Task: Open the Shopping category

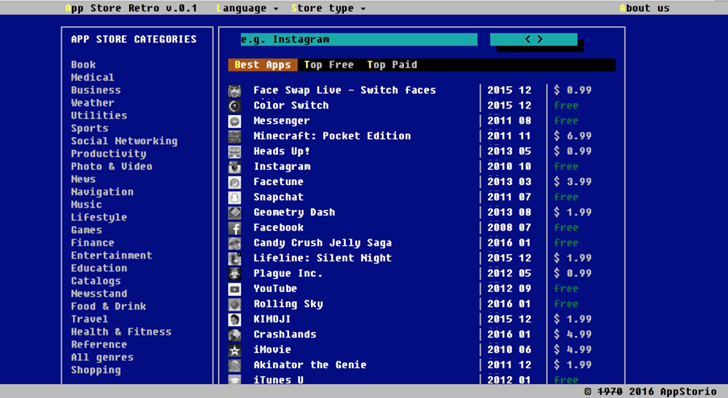Action: pos(96,370)
